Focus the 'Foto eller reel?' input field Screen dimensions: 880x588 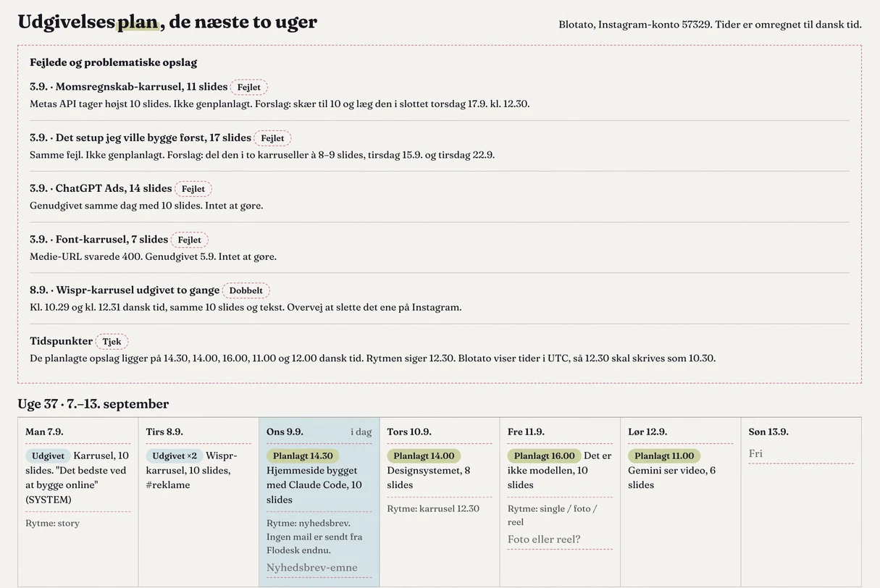tap(560, 539)
